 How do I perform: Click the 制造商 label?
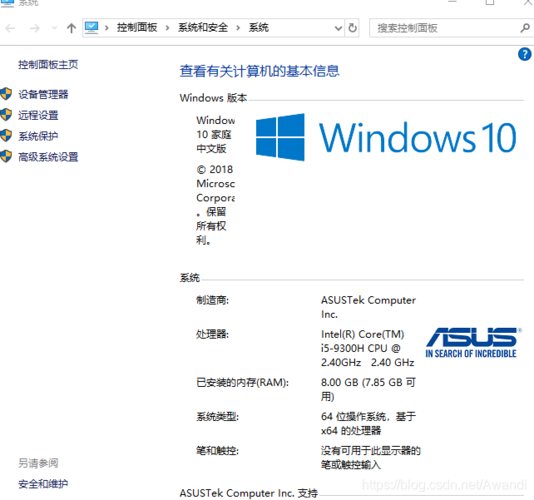pos(213,300)
